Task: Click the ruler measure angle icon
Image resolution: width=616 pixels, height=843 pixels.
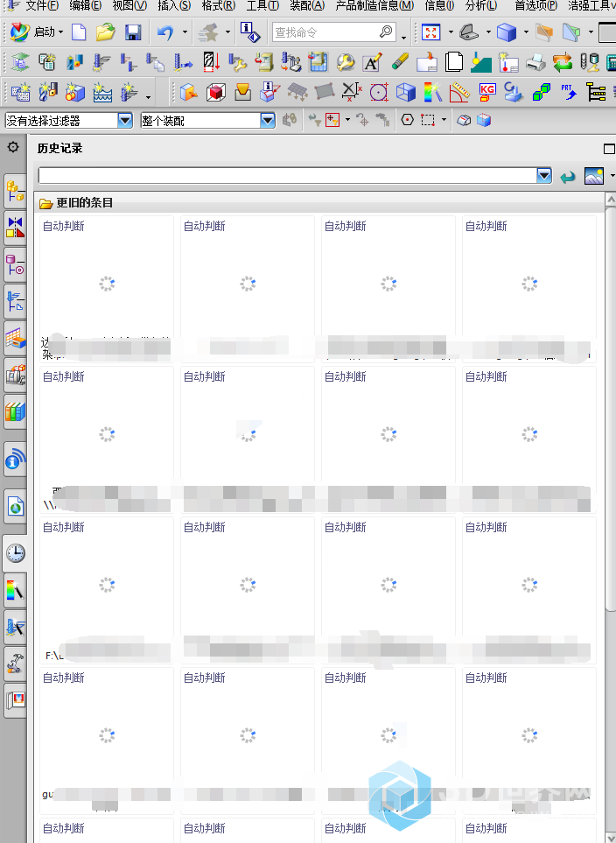Action: tap(459, 93)
